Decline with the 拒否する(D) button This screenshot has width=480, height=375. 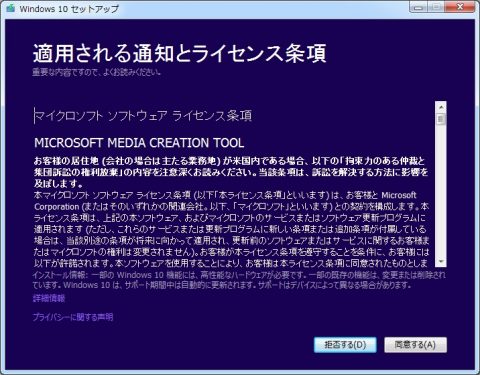345,345
